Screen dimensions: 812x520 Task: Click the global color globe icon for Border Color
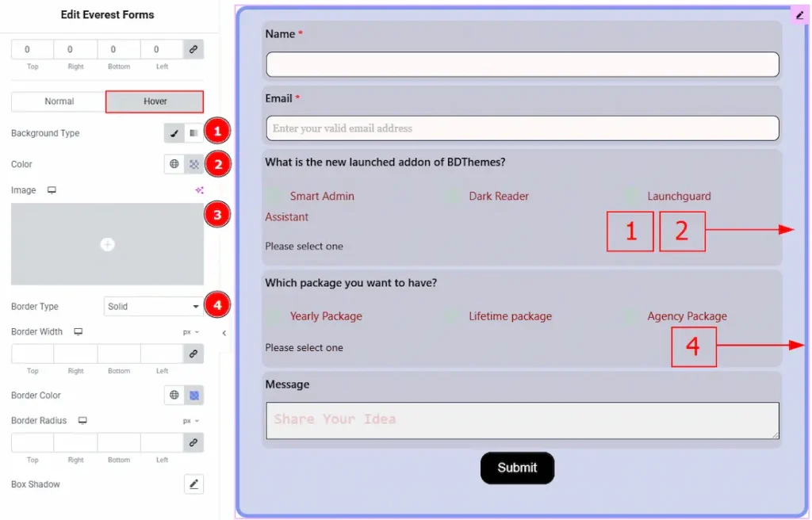pyautogui.click(x=174, y=395)
